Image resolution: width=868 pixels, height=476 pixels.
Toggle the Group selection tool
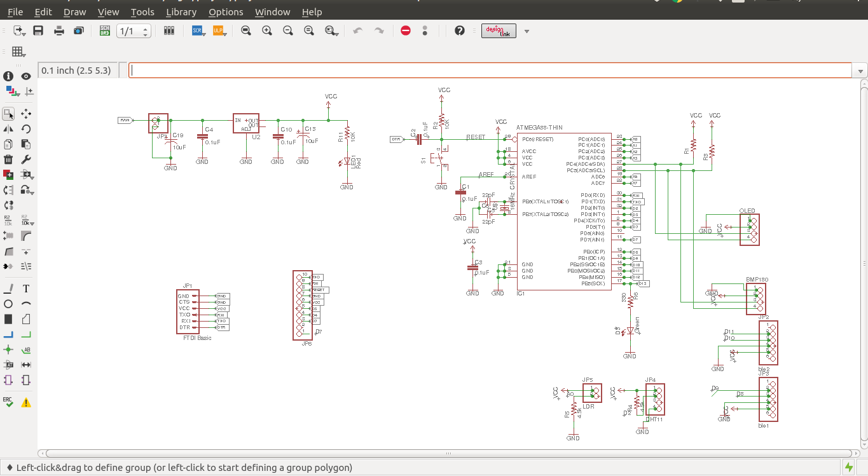8,114
